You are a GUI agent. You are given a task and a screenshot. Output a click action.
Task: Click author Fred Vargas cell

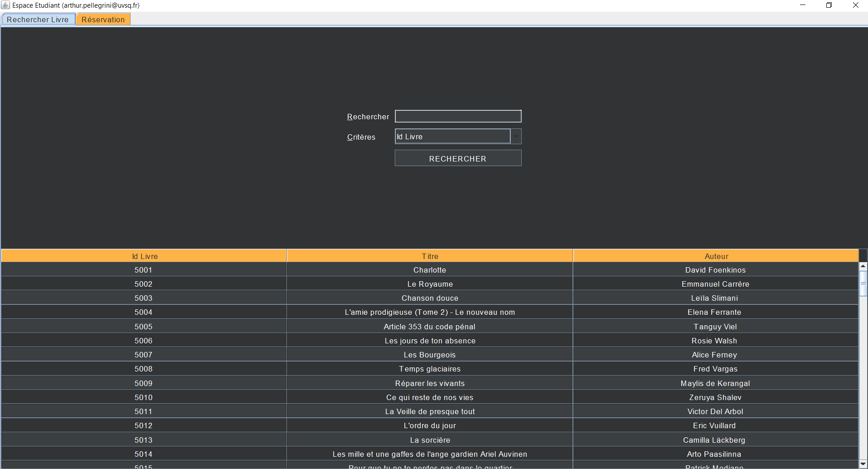[x=715, y=369]
